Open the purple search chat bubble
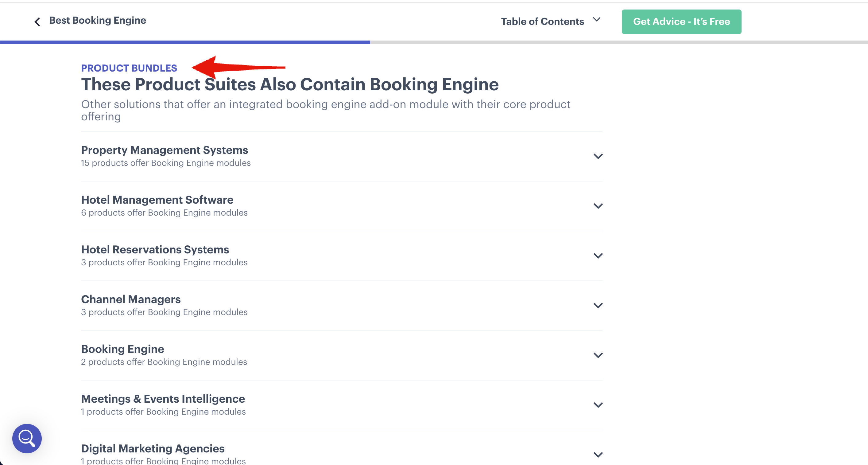The width and height of the screenshot is (868, 465). point(27,438)
